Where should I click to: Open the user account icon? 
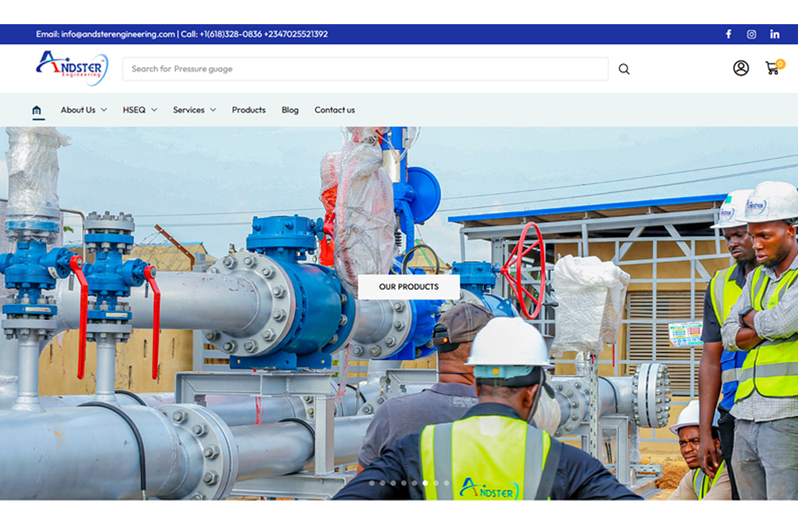coord(741,68)
